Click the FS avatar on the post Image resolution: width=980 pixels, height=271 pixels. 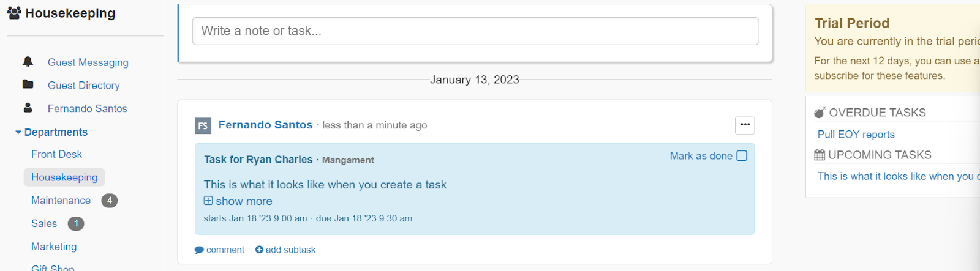point(203,125)
